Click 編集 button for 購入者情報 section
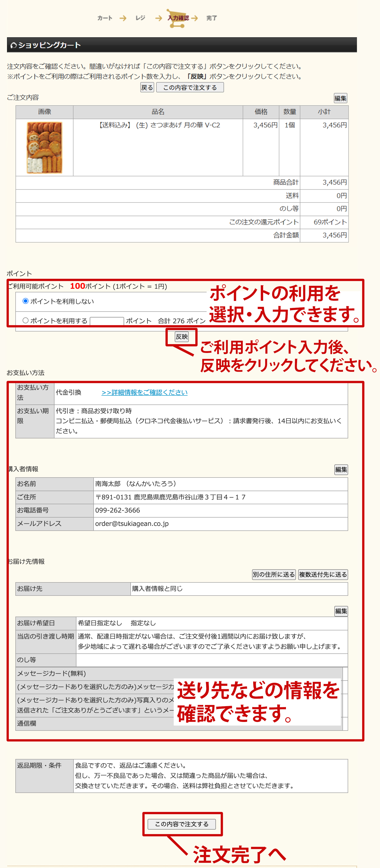Image resolution: width=380 pixels, height=868 pixels. pos(341,469)
